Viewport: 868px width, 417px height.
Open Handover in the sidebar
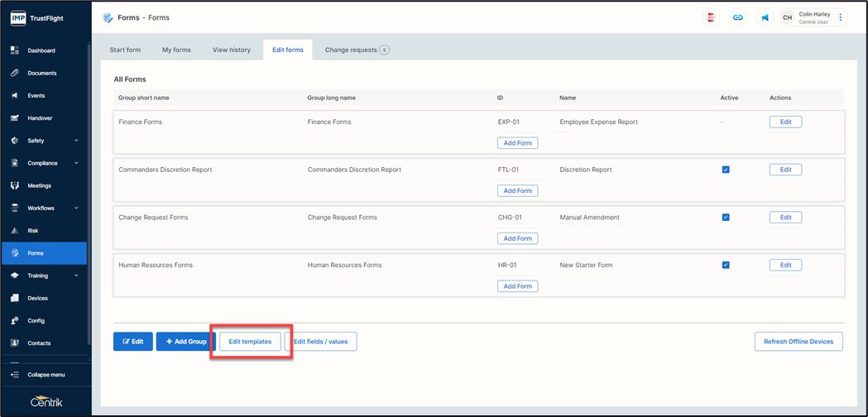[40, 118]
